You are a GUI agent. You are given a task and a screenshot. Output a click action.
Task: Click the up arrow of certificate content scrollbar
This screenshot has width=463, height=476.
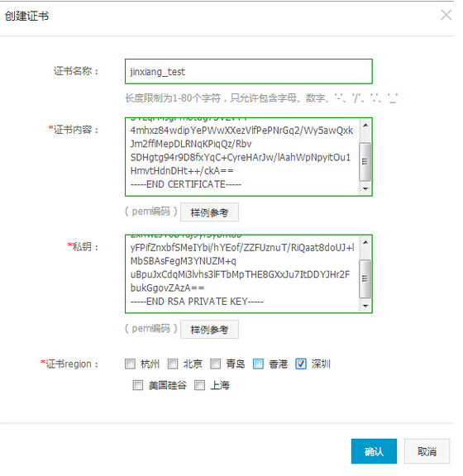click(365, 125)
